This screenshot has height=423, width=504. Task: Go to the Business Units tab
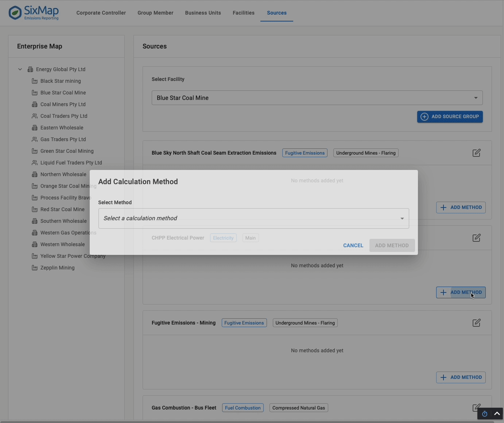pos(203,13)
